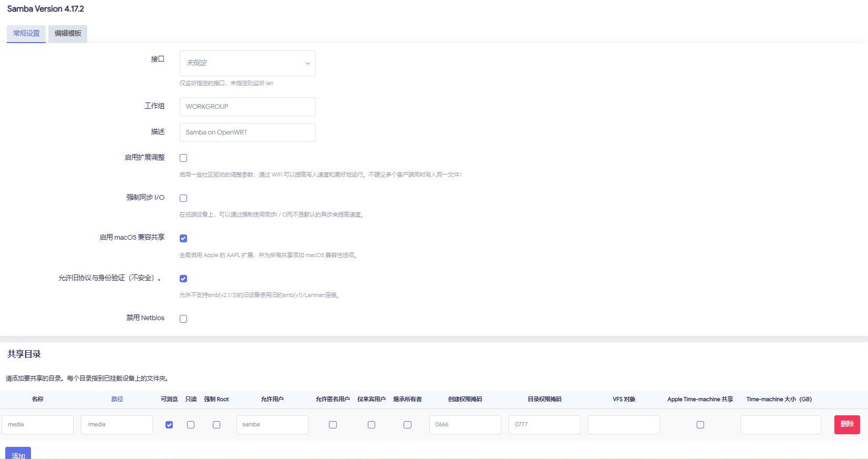
Task: Uncheck the 允许旧协议与身份验证 checkbox
Action: click(x=183, y=279)
